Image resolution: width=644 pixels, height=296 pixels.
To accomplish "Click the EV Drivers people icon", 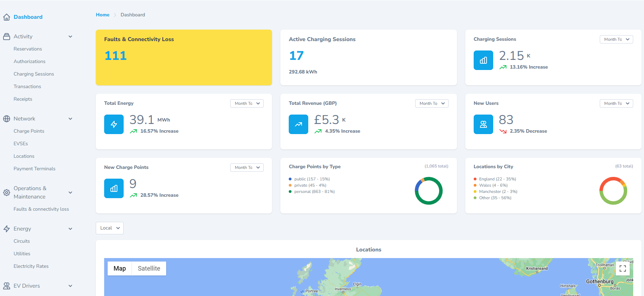I will tap(7, 286).
